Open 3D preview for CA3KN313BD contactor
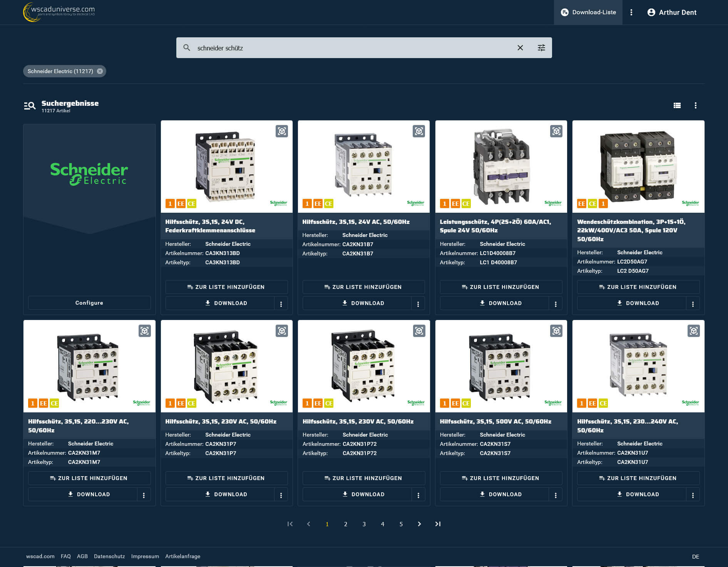This screenshot has height=567, width=728. pyautogui.click(x=282, y=131)
